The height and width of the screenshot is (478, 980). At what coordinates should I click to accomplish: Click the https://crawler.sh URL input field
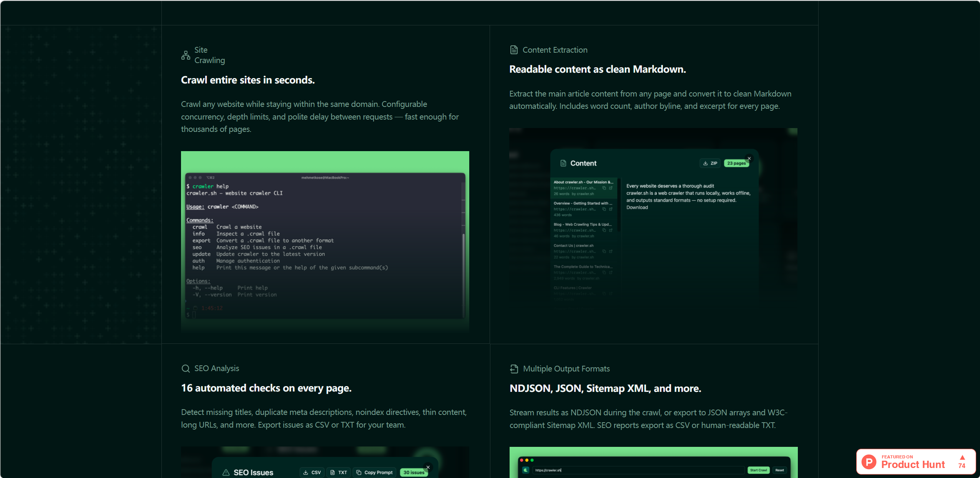point(638,470)
